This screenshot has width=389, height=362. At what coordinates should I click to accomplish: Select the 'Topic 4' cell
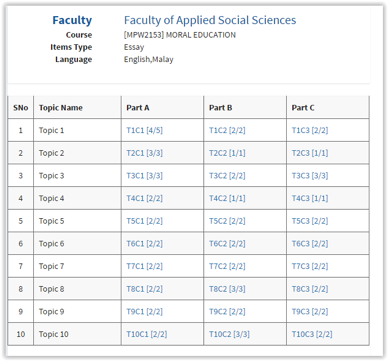click(77, 198)
